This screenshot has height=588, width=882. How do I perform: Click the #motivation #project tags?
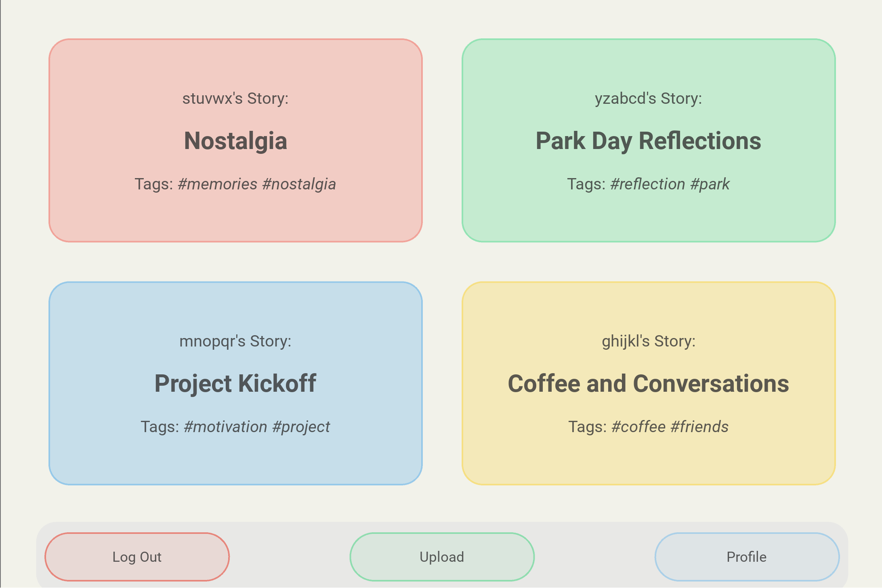tap(256, 427)
